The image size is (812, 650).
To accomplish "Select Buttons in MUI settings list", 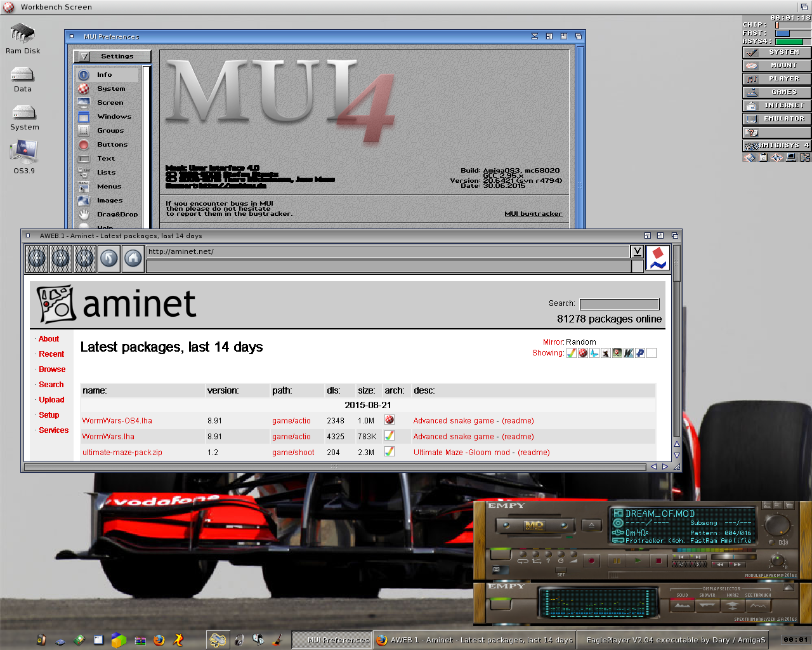I will pyautogui.click(x=107, y=145).
